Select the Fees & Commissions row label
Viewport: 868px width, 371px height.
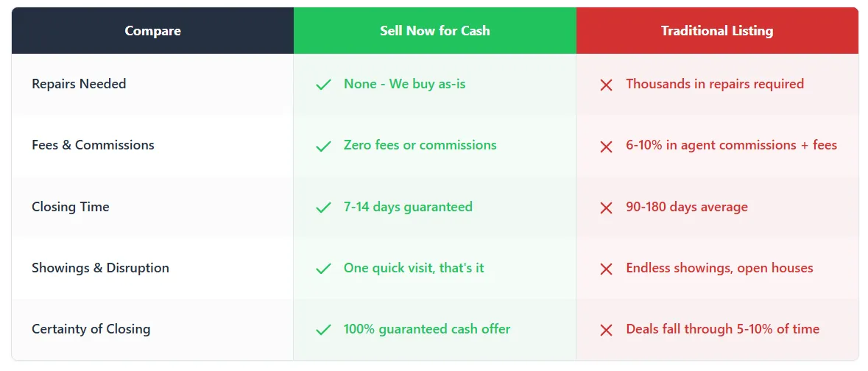coord(93,145)
